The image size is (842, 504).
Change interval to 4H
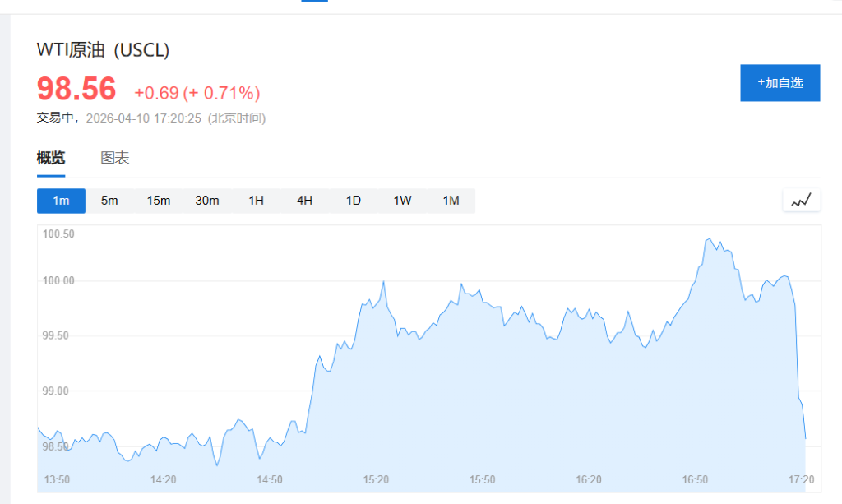point(304,201)
